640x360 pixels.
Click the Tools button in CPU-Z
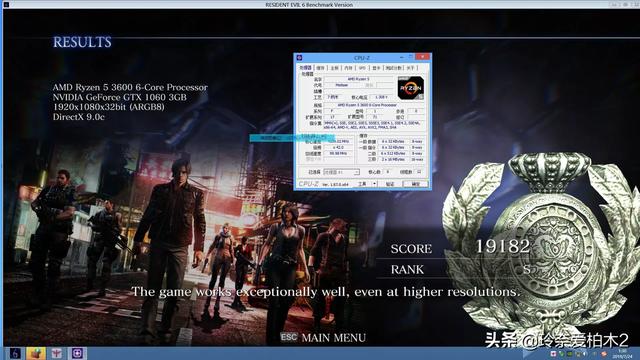[x=362, y=184]
